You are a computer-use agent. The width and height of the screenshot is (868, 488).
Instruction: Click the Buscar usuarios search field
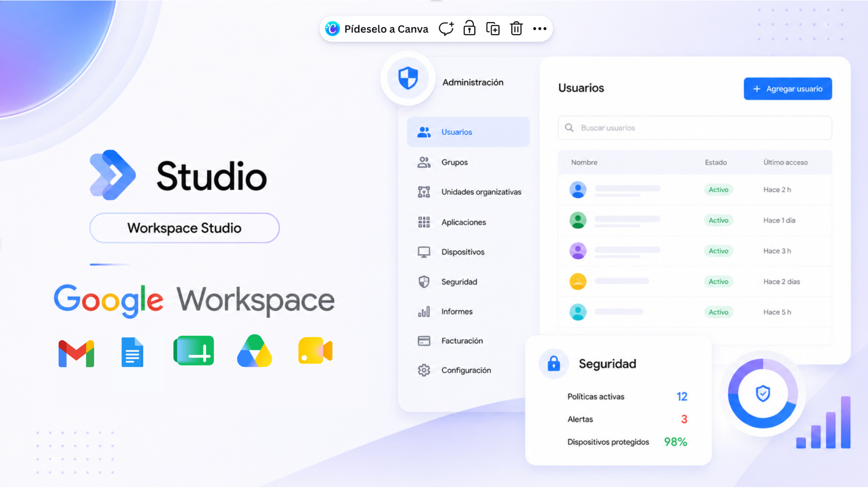(x=695, y=128)
